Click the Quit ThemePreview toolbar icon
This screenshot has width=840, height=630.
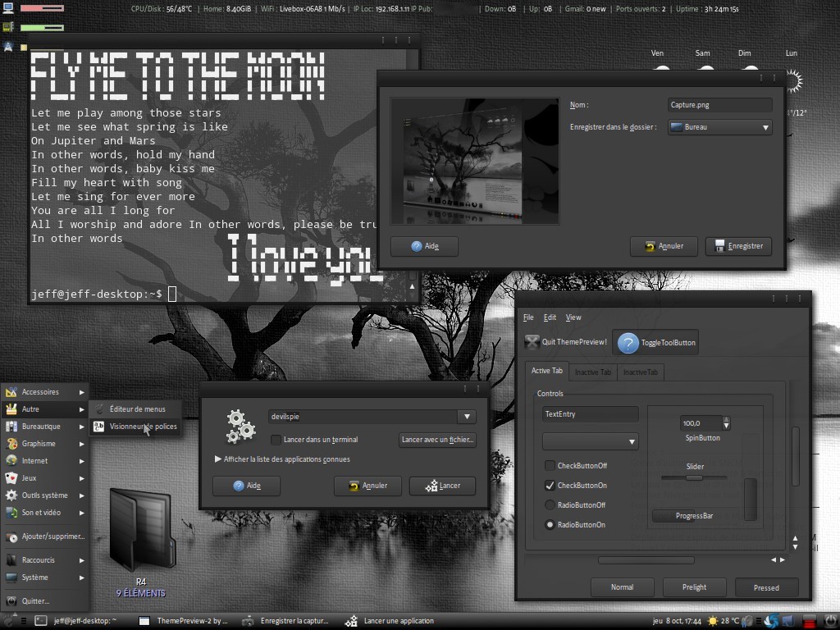pos(532,342)
